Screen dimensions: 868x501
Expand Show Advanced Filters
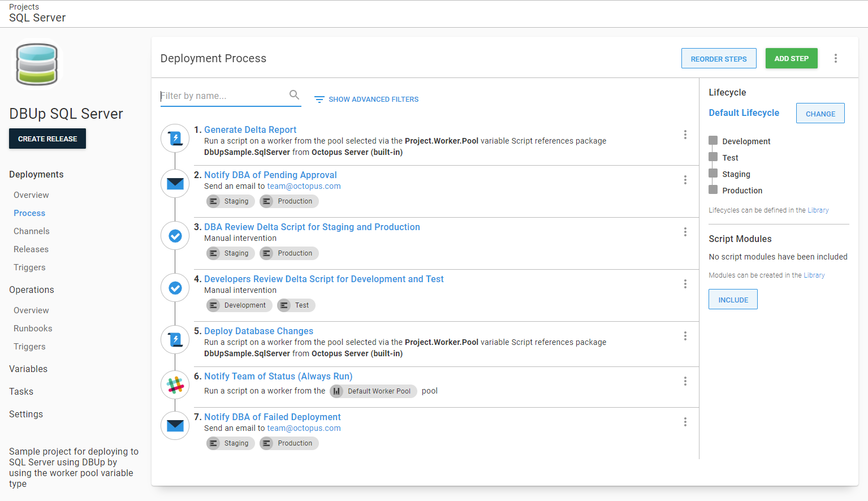[366, 100]
